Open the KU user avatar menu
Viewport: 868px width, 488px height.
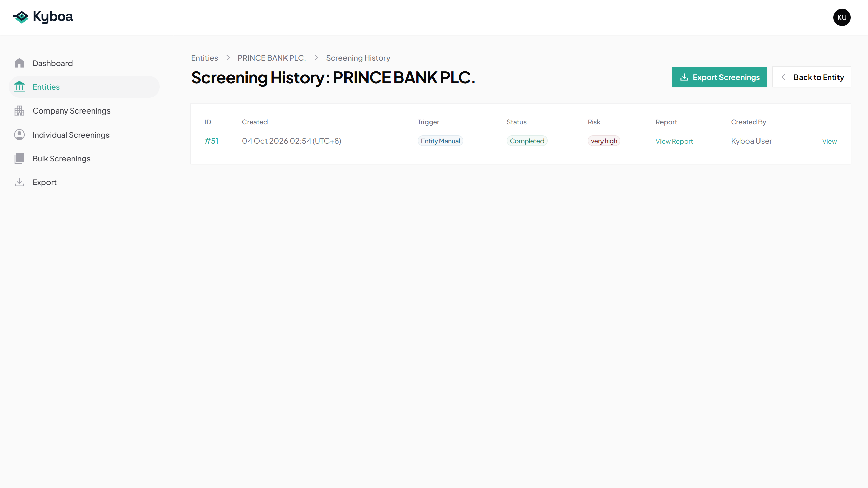(842, 17)
